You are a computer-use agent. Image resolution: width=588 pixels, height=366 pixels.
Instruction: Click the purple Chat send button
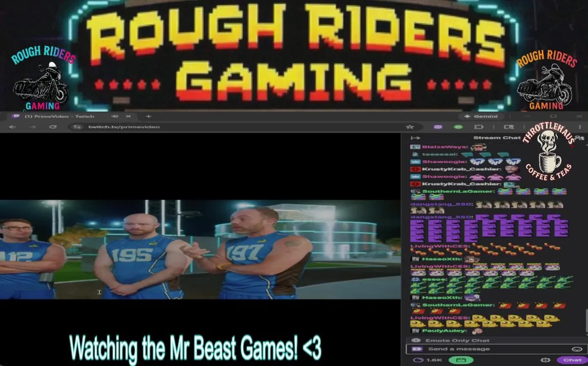pos(572,360)
